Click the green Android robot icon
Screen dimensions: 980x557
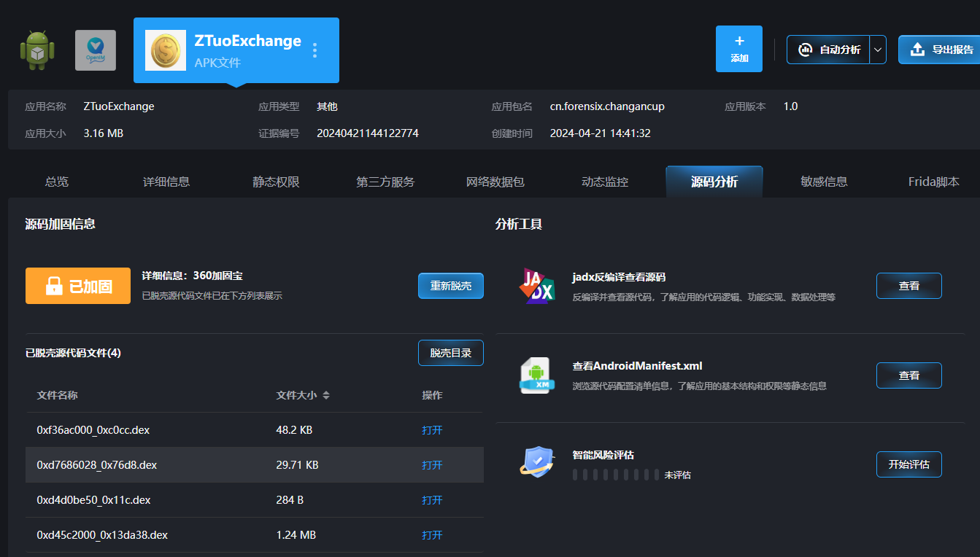36,50
